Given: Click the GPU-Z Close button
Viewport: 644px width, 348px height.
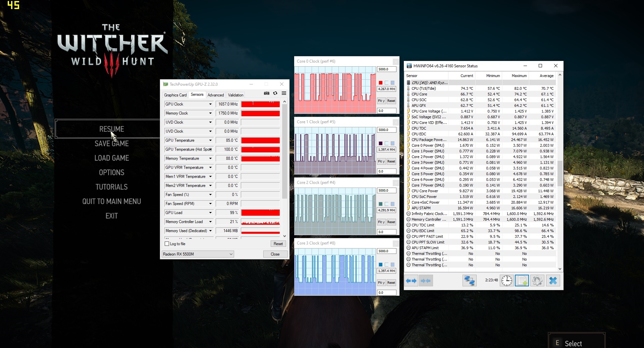Looking at the screenshot, I should coord(275,254).
